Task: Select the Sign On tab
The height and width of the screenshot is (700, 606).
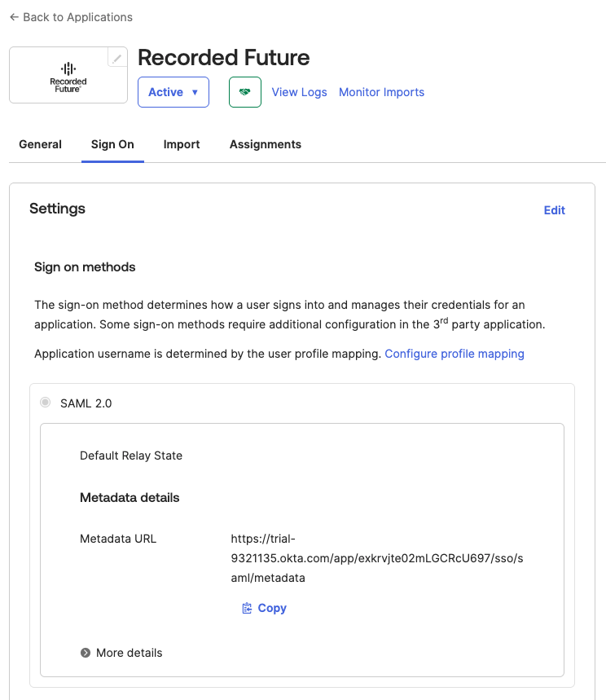Action: point(112,144)
